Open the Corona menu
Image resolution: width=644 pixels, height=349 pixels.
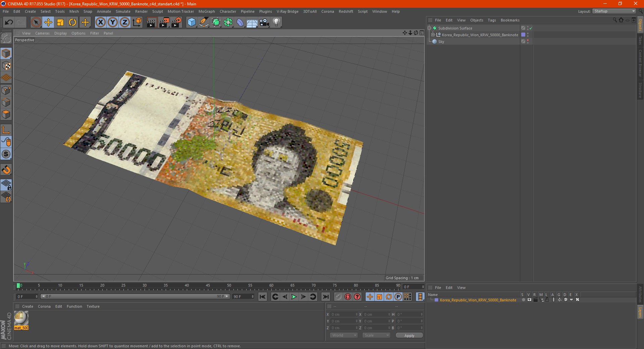tap(328, 11)
